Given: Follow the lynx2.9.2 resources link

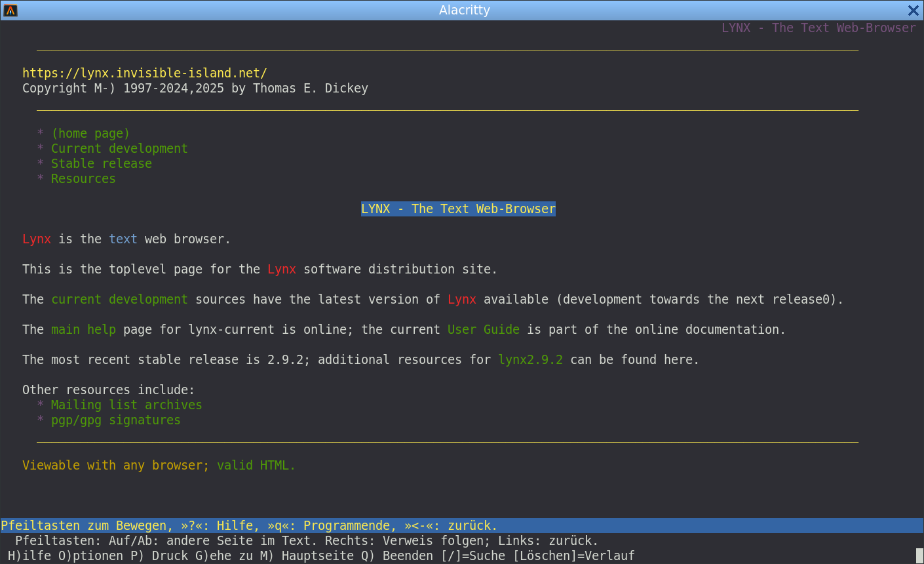Looking at the screenshot, I should coord(530,359).
